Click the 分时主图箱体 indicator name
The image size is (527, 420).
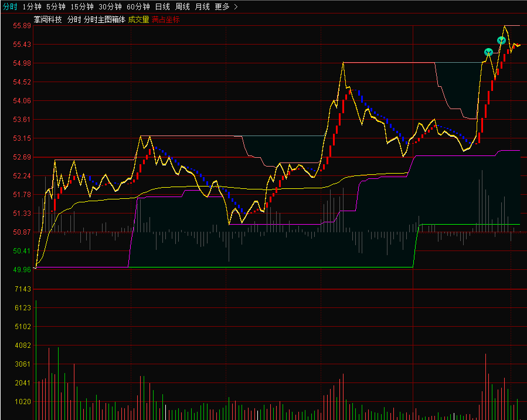[x=104, y=19]
